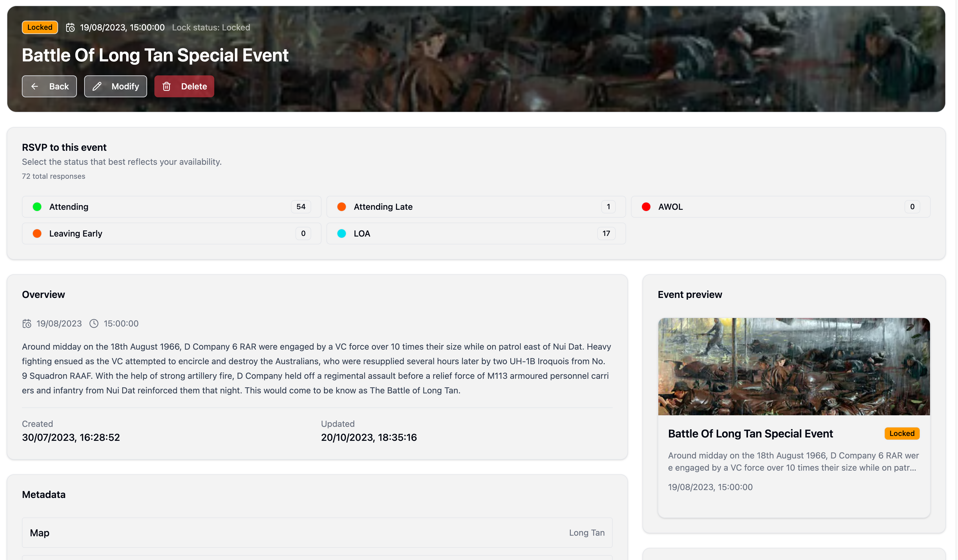Viewport: 958px width, 560px height.
Task: Click the trash can icon on the Delete button
Action: pyautogui.click(x=167, y=86)
